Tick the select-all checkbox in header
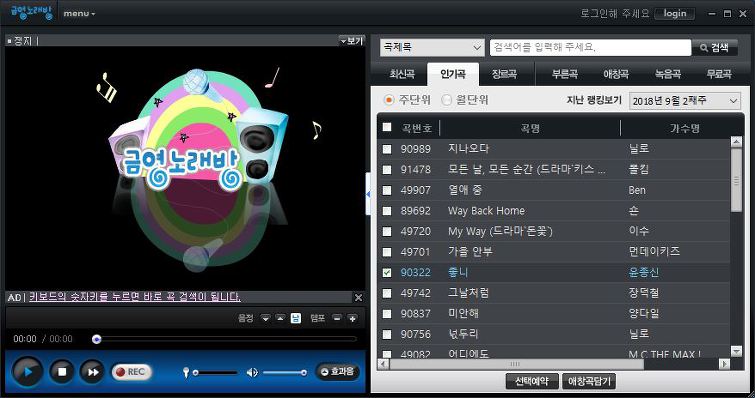755x398 pixels. click(x=387, y=127)
